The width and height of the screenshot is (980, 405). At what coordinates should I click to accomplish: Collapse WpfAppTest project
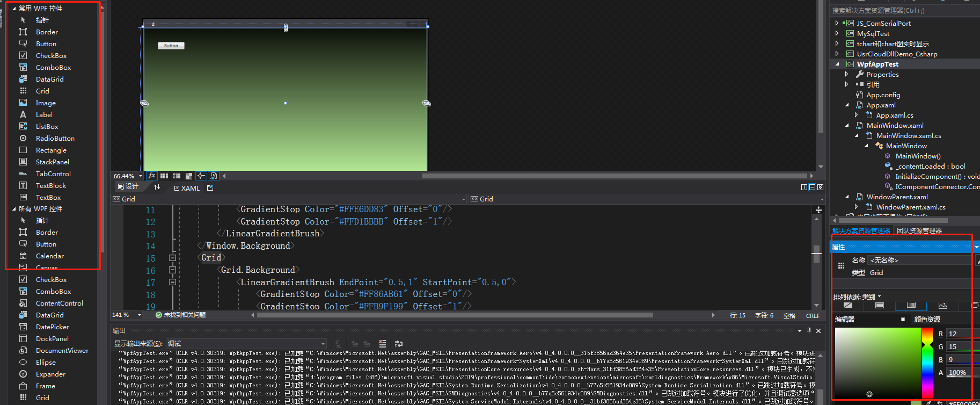837,64
